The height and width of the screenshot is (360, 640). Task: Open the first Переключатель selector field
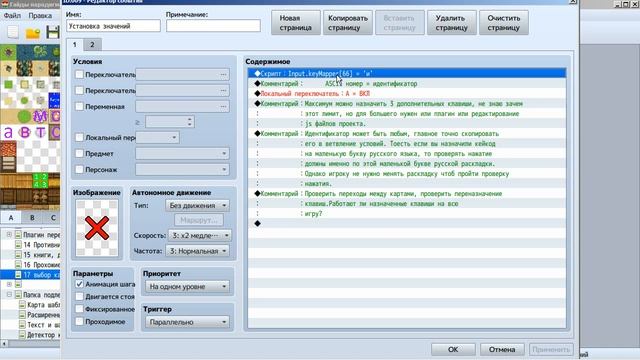182,75
